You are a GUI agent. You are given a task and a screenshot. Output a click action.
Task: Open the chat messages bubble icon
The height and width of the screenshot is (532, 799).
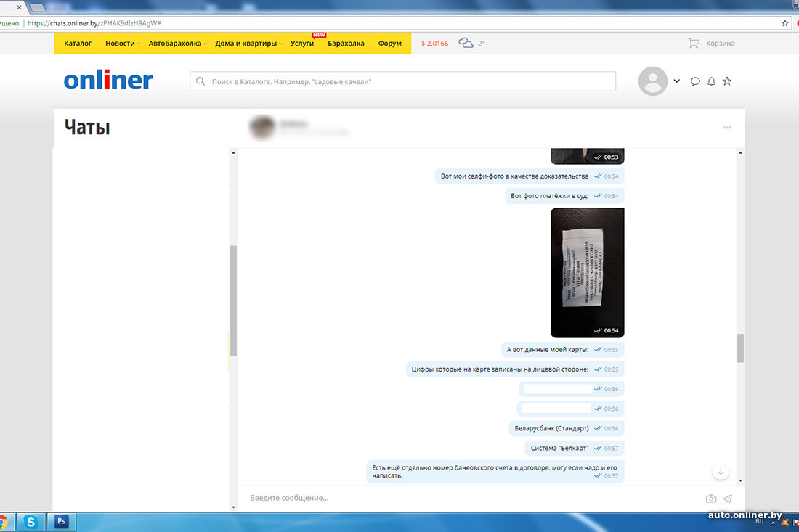point(695,81)
